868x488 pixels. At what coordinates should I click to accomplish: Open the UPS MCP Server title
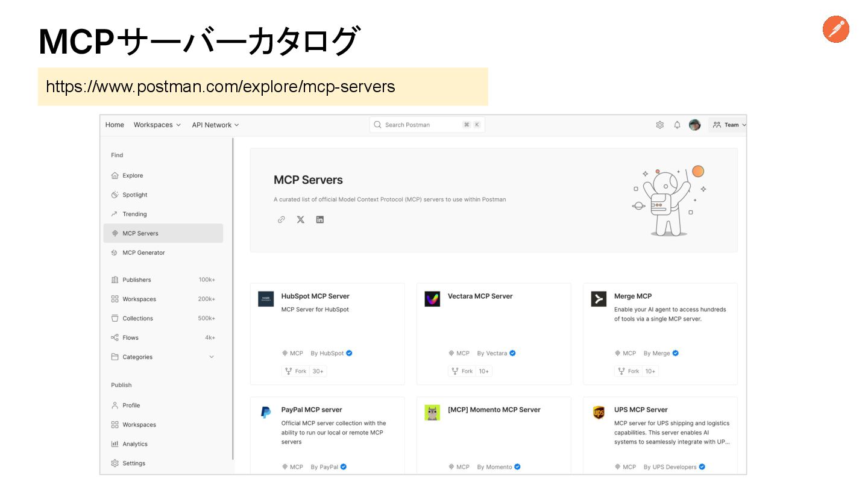pyautogui.click(x=641, y=410)
